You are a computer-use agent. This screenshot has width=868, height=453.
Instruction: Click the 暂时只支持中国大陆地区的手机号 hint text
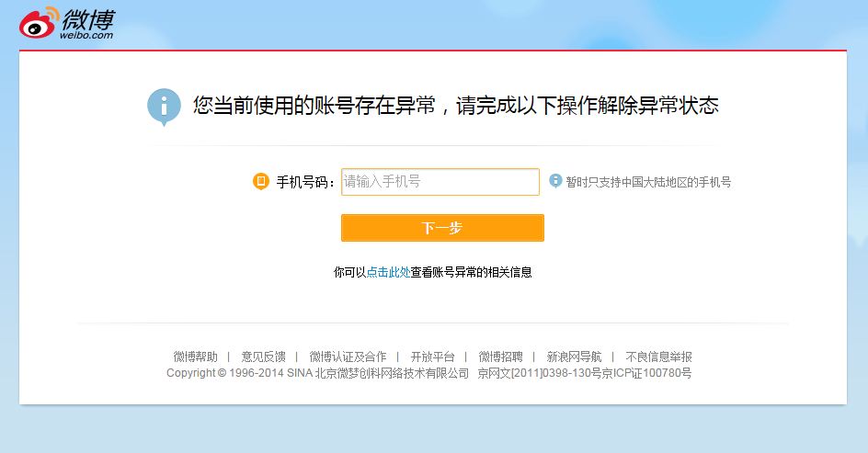pos(648,182)
